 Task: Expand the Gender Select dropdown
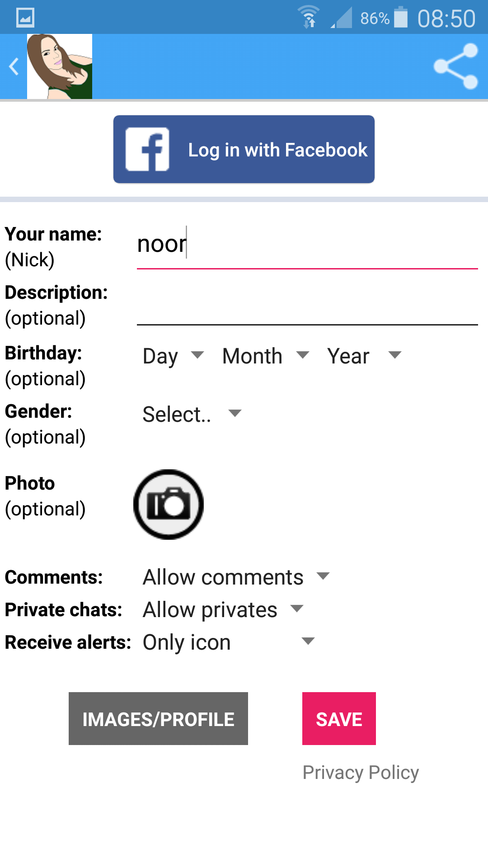192,414
